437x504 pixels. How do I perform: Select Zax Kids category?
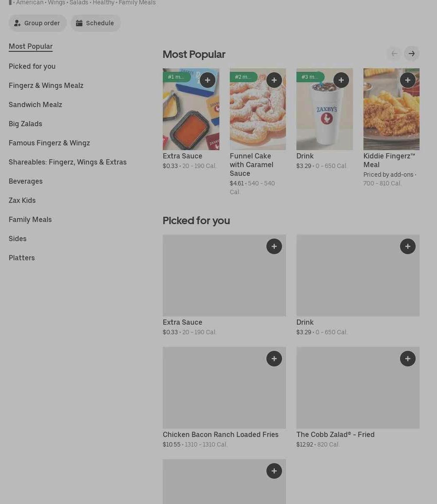click(22, 200)
